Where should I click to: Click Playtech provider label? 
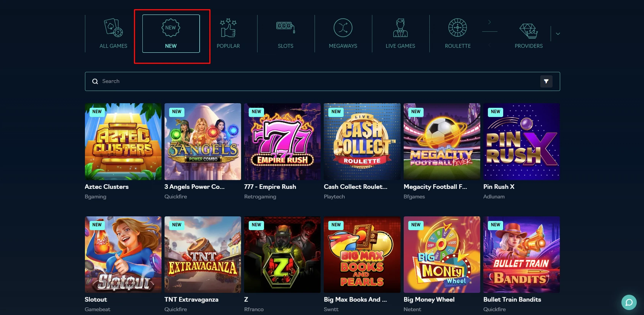coord(334,196)
